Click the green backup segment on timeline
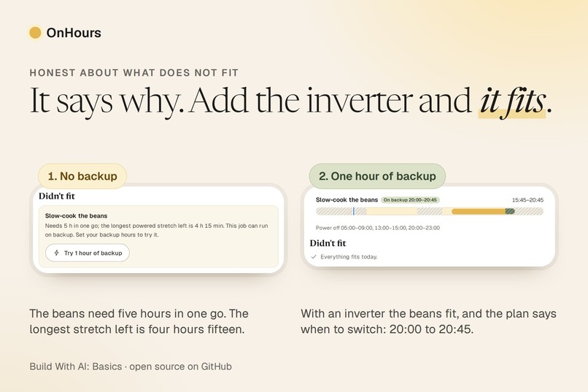Viewport: 588px width, 392px height. 510,212
